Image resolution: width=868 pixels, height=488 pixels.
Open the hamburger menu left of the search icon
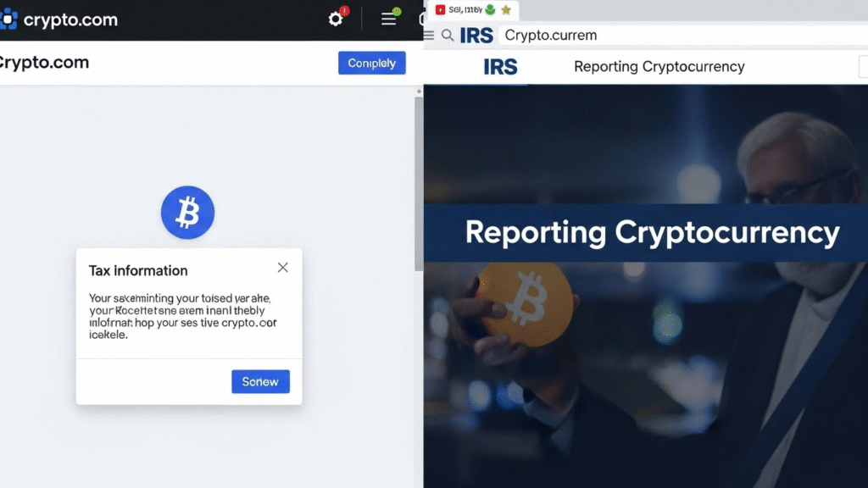430,36
